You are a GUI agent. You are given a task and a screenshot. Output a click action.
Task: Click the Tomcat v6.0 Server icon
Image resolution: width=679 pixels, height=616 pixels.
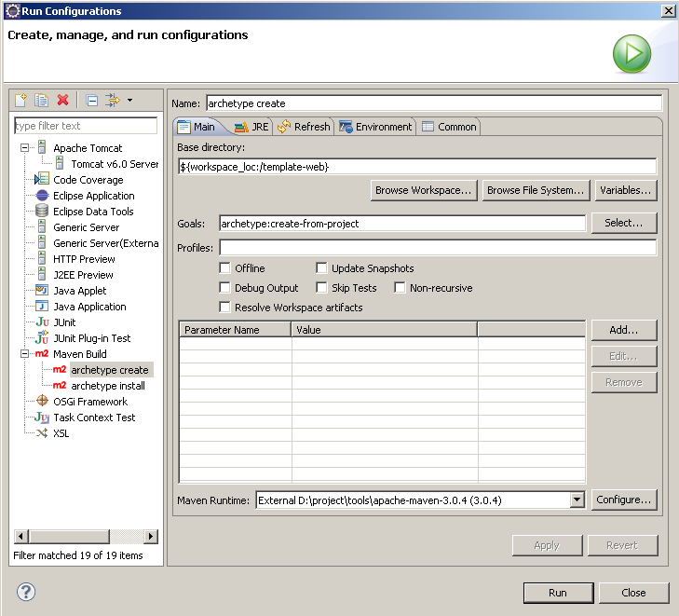60,163
